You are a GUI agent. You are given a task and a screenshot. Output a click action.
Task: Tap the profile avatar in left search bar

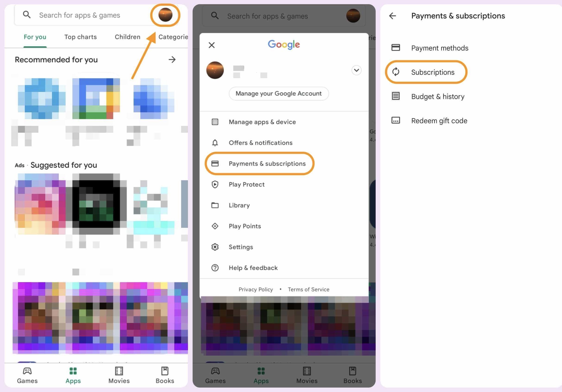click(165, 15)
